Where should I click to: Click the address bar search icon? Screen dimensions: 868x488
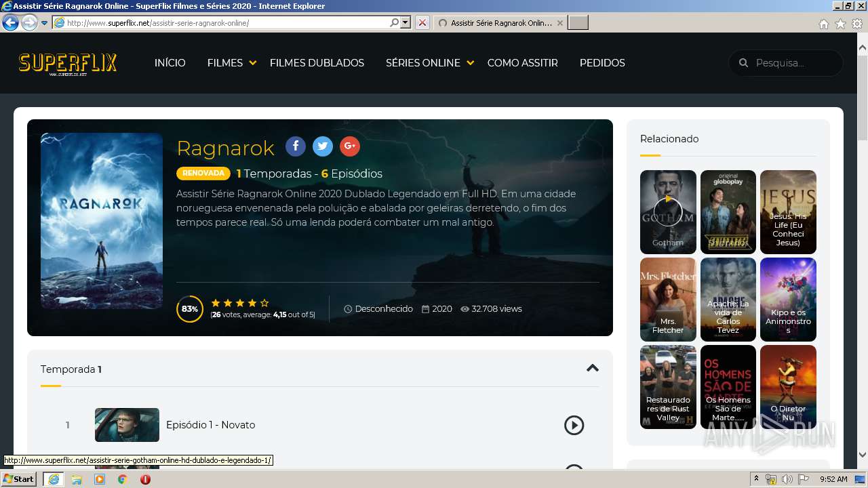pyautogui.click(x=394, y=22)
